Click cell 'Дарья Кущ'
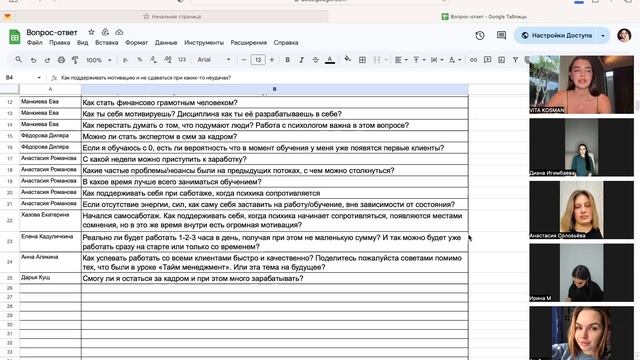This screenshot has height=360, width=640. (x=50, y=278)
